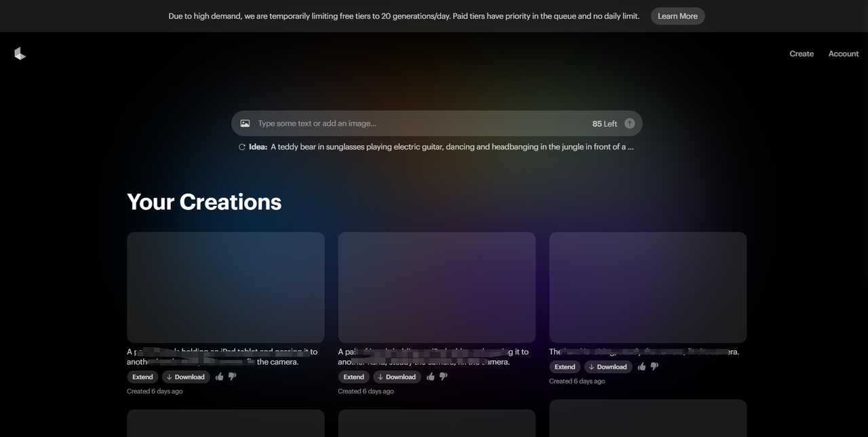This screenshot has height=437, width=868.
Task: Open the Learn More page about generation limits
Action: tap(677, 16)
